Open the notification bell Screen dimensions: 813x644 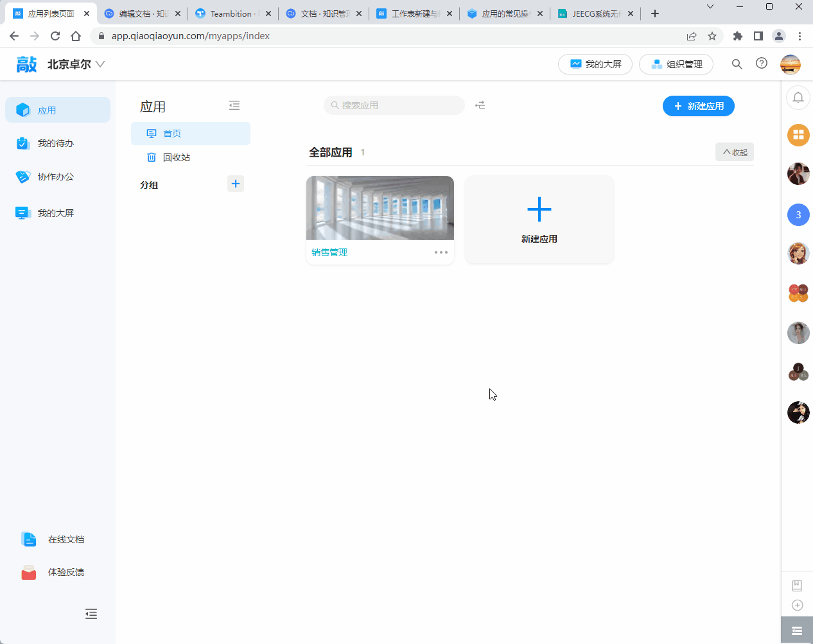tap(798, 98)
